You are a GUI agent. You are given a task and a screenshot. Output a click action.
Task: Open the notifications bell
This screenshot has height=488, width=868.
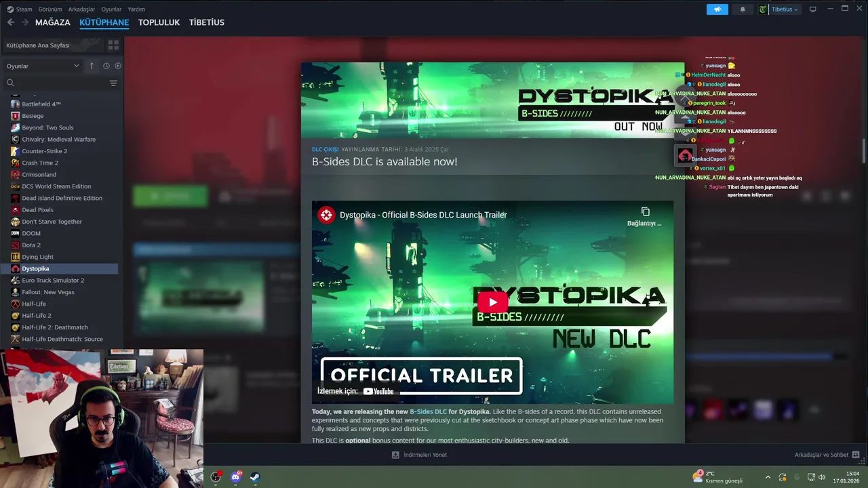click(x=743, y=9)
